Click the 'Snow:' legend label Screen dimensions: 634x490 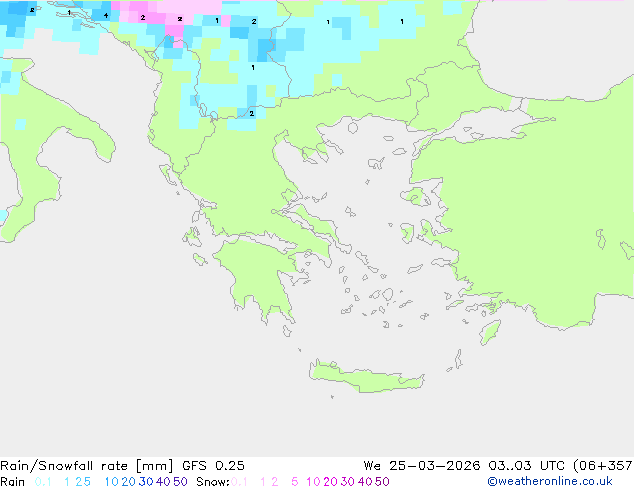click(x=213, y=482)
